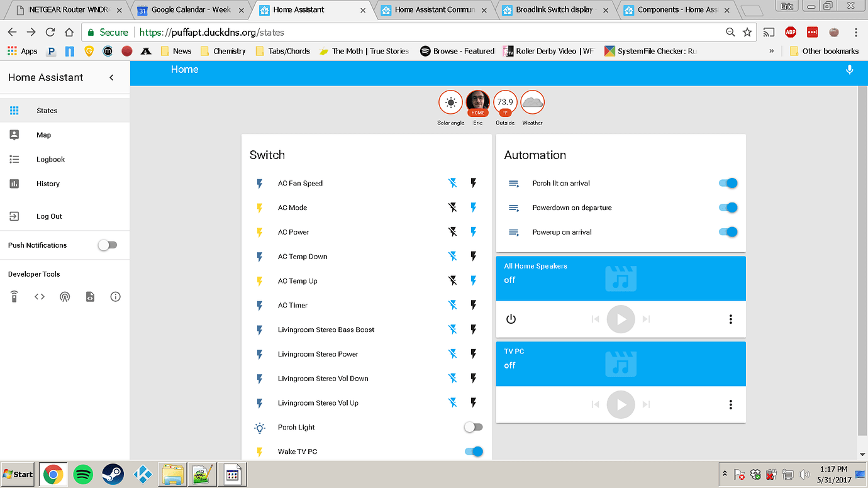Open the Services developer tool remote icon
The width and height of the screenshot is (868, 488).
(x=14, y=297)
